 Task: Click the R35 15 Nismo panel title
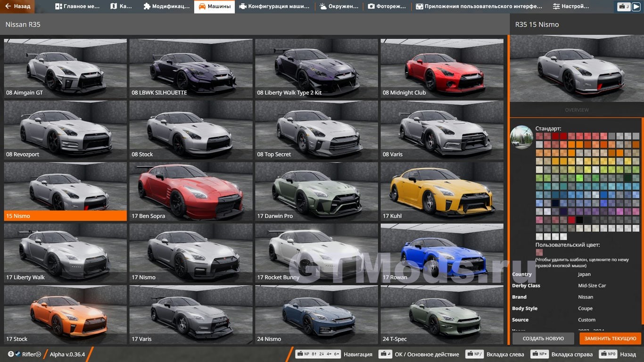point(537,25)
